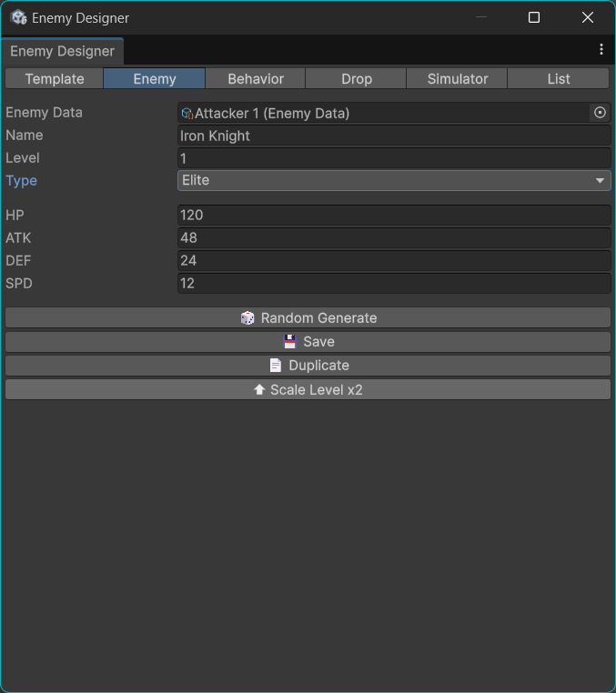Click the SPD field showing 12
The image size is (616, 693).
coord(394,284)
